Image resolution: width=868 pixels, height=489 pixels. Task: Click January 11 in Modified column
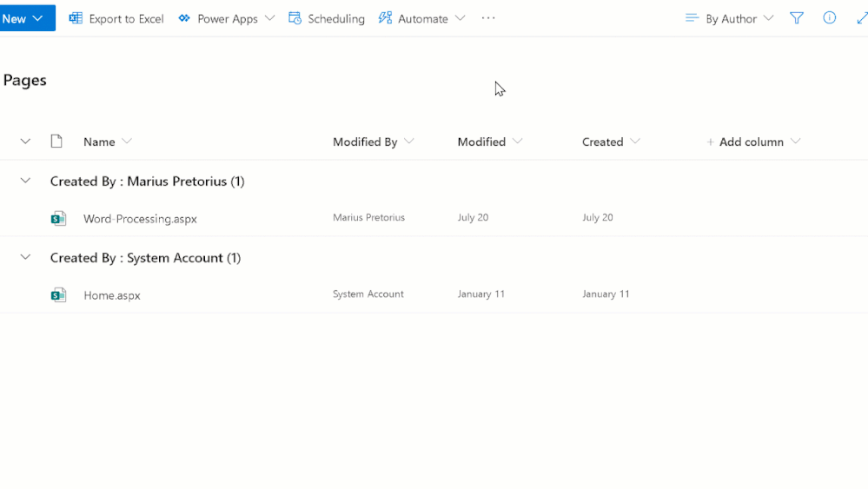[481, 294]
